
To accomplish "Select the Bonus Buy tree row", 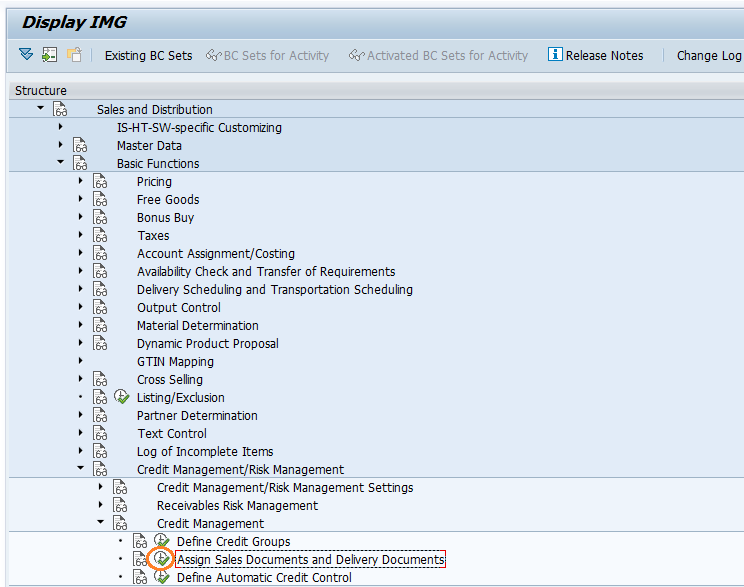I will point(165,217).
